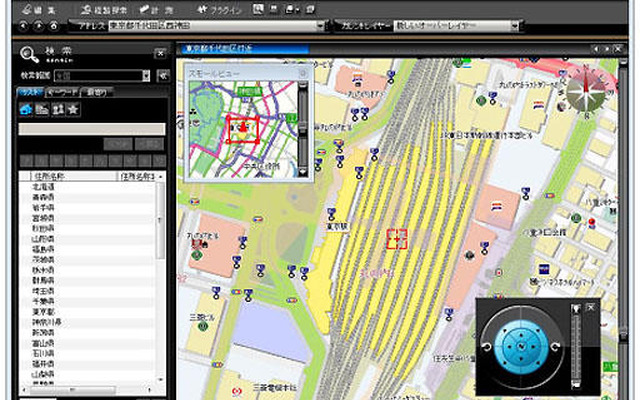Select 新潟県 in the address list
The image size is (640, 400).
pyautogui.click(x=43, y=333)
